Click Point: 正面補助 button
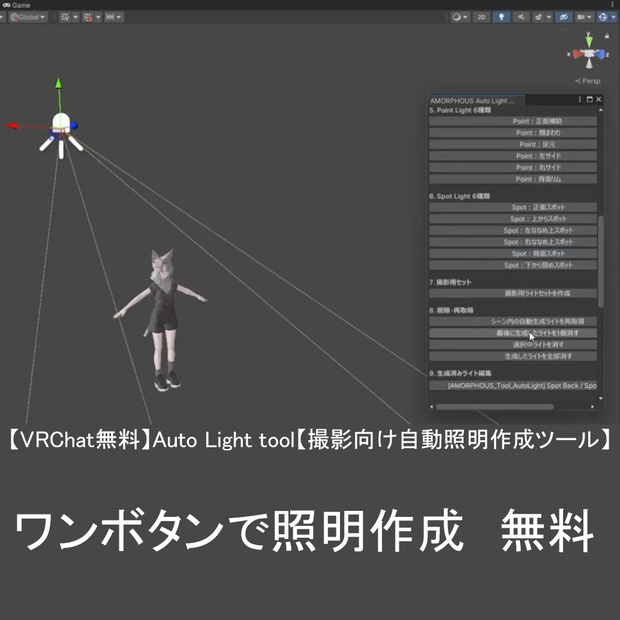This screenshot has width=620, height=620. 513,121
